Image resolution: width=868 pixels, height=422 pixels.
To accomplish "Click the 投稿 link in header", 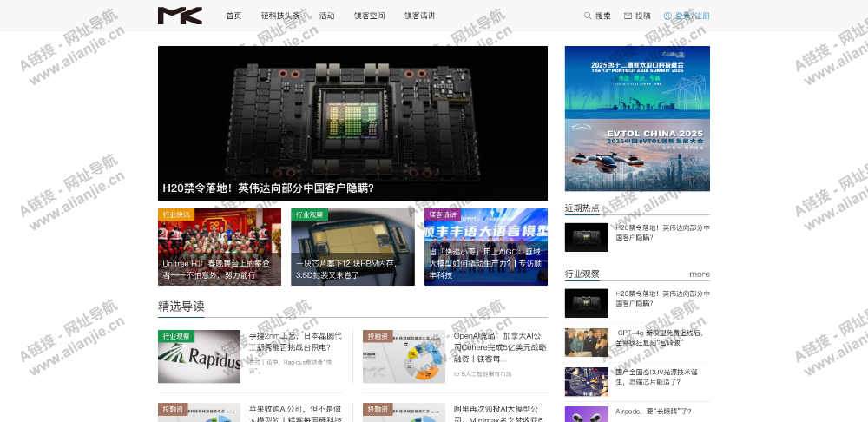I will pos(642,16).
